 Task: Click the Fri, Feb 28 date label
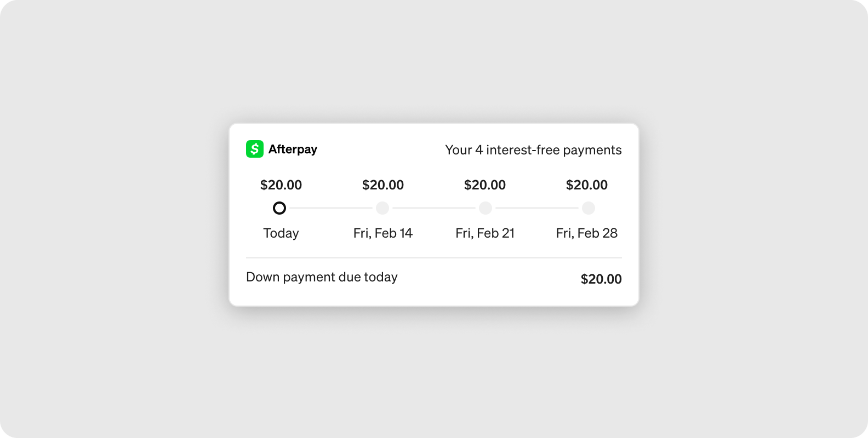pos(587,233)
